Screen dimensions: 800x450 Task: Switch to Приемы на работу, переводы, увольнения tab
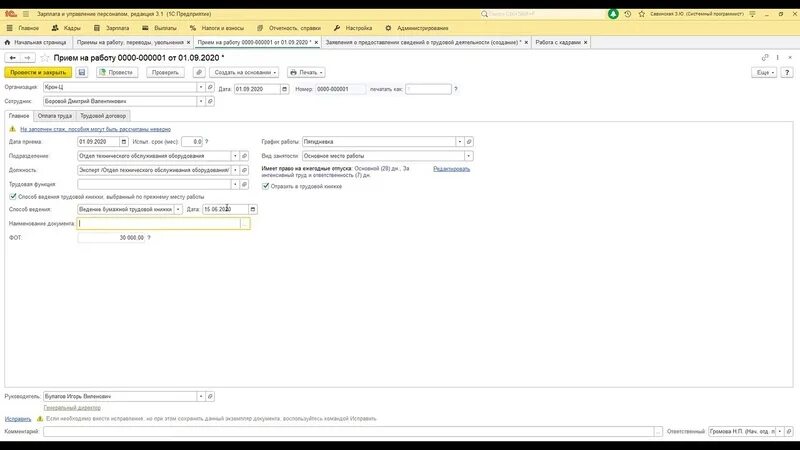click(133, 42)
